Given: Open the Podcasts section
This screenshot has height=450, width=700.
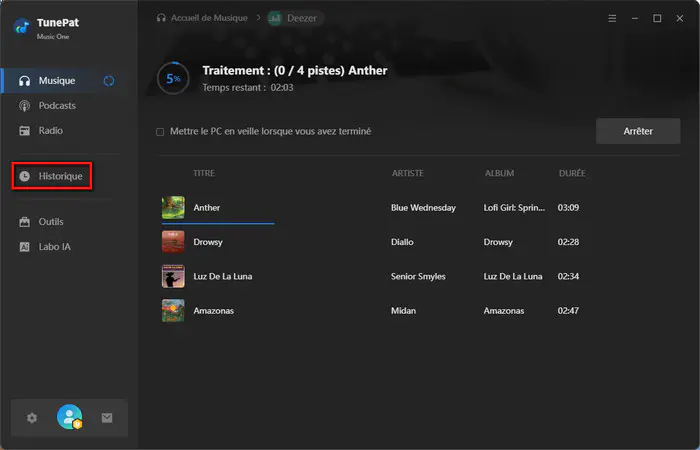Looking at the screenshot, I should [x=57, y=106].
